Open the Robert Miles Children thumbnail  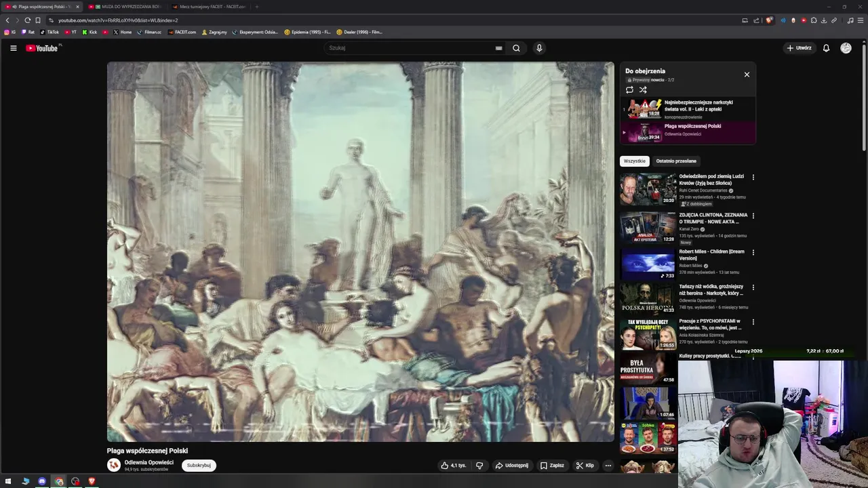pos(648,265)
